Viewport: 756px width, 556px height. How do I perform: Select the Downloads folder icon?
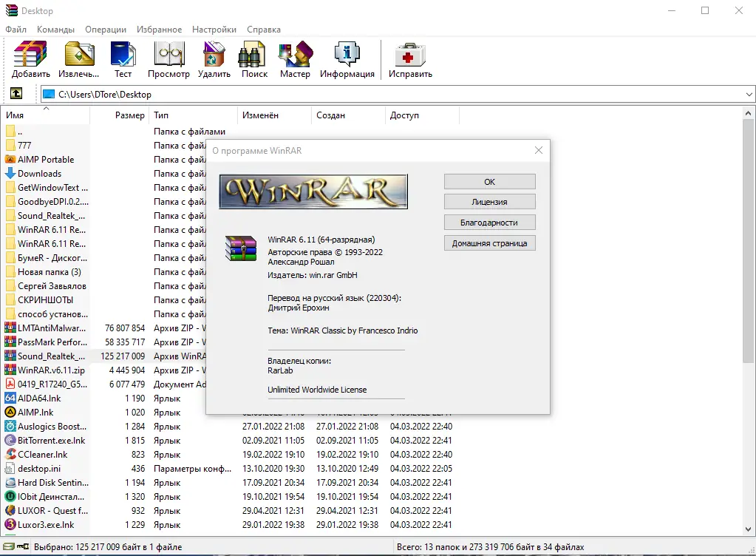click(10, 173)
